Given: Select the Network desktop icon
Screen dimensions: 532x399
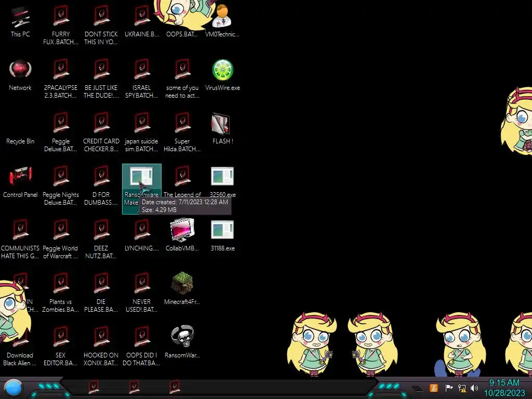Looking at the screenshot, I should [20, 70].
